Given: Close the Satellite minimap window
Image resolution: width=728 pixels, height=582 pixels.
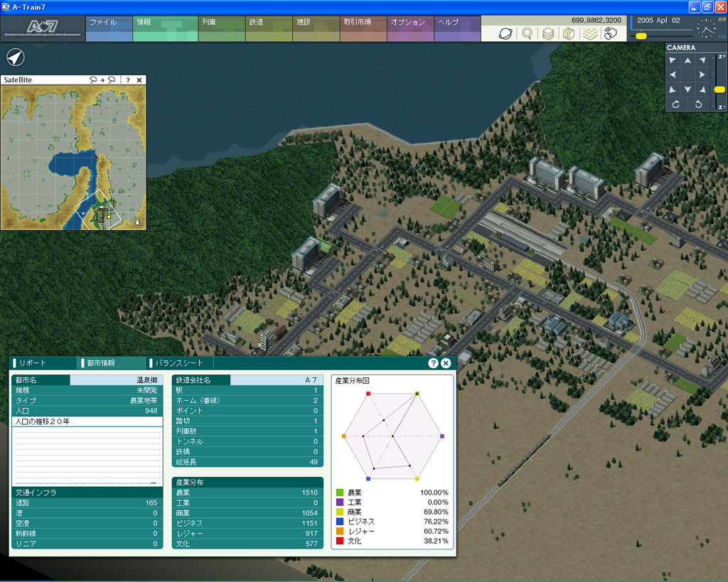Looking at the screenshot, I should [x=139, y=80].
